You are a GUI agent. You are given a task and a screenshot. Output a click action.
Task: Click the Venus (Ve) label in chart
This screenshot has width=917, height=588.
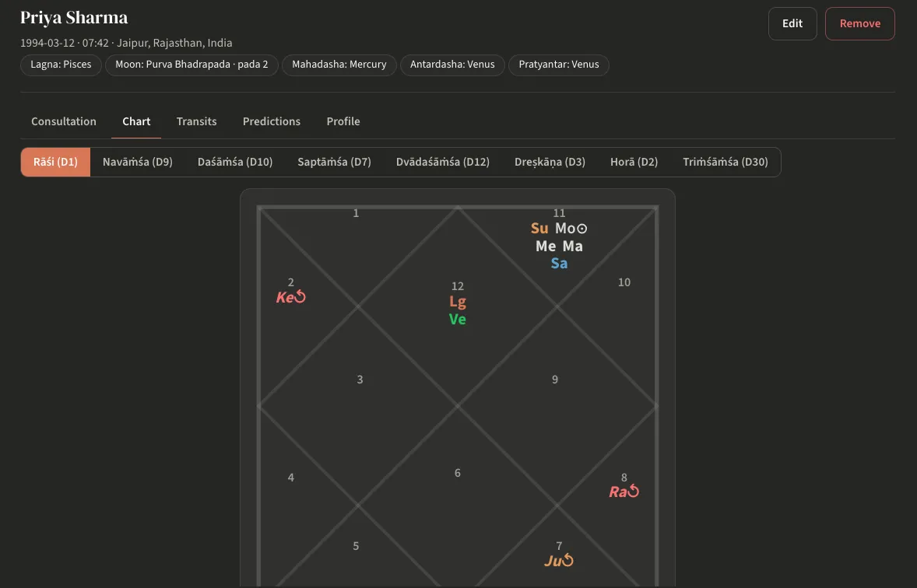[x=457, y=319]
